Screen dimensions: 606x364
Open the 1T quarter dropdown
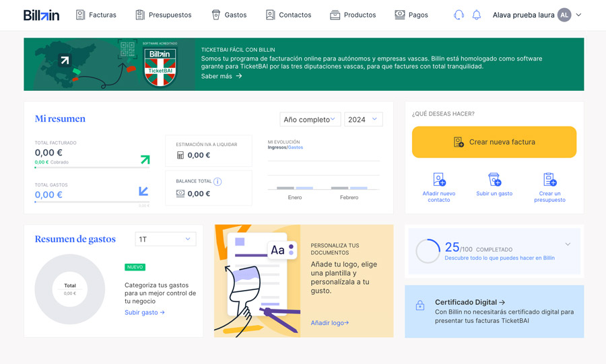pyautogui.click(x=166, y=239)
